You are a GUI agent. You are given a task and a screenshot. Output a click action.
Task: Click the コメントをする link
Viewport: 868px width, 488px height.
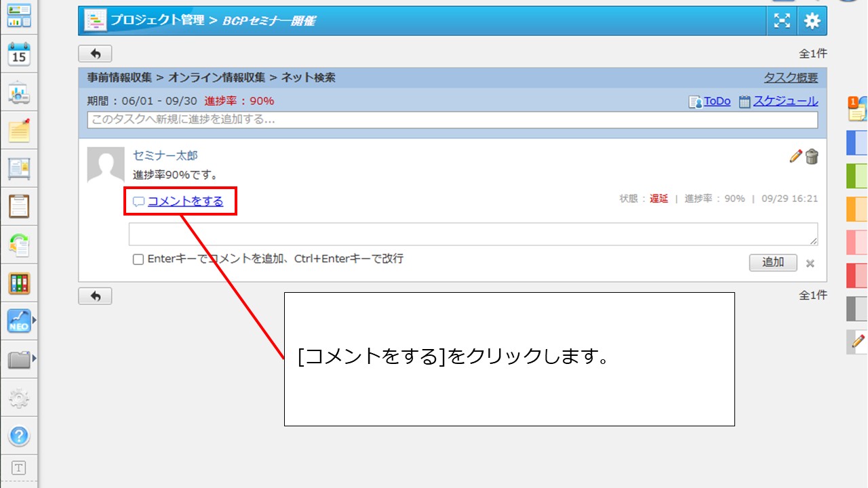tap(185, 201)
